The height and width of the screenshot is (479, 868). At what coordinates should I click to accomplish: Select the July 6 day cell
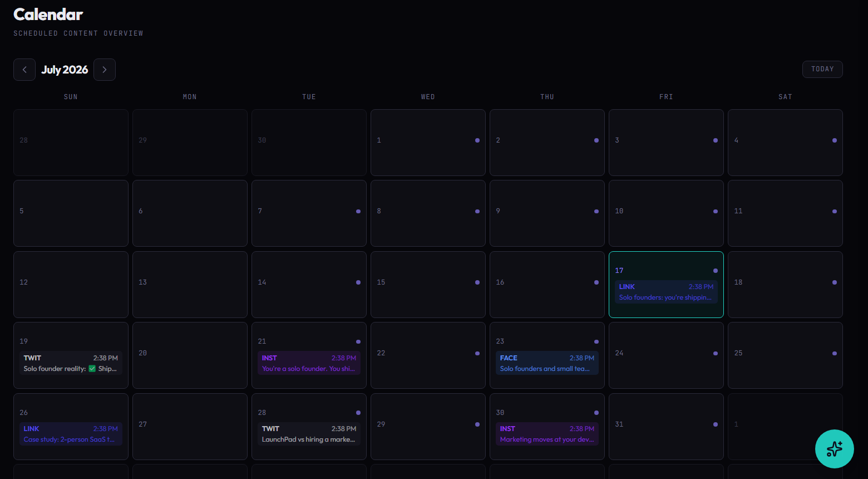pos(190,213)
